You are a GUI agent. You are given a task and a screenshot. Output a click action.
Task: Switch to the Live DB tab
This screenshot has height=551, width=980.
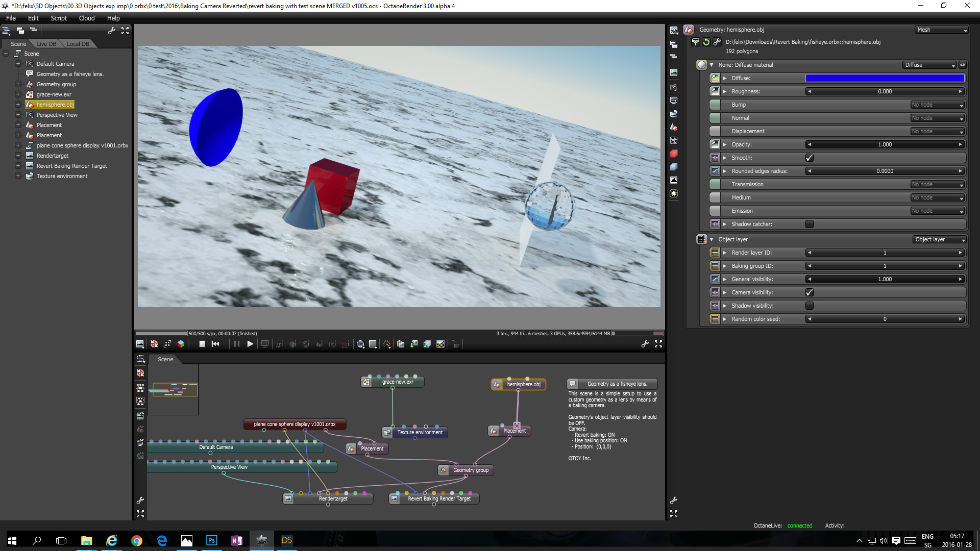pos(46,44)
